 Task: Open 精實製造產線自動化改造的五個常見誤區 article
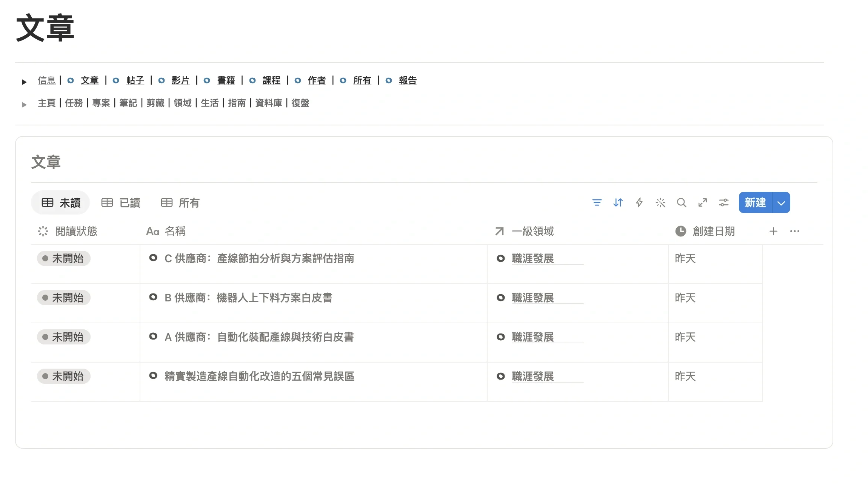tap(259, 376)
